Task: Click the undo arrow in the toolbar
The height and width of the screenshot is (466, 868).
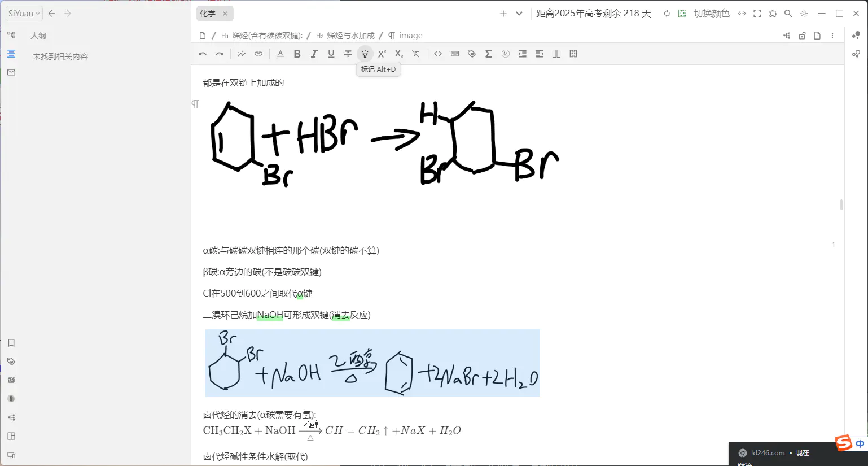Action: click(203, 54)
